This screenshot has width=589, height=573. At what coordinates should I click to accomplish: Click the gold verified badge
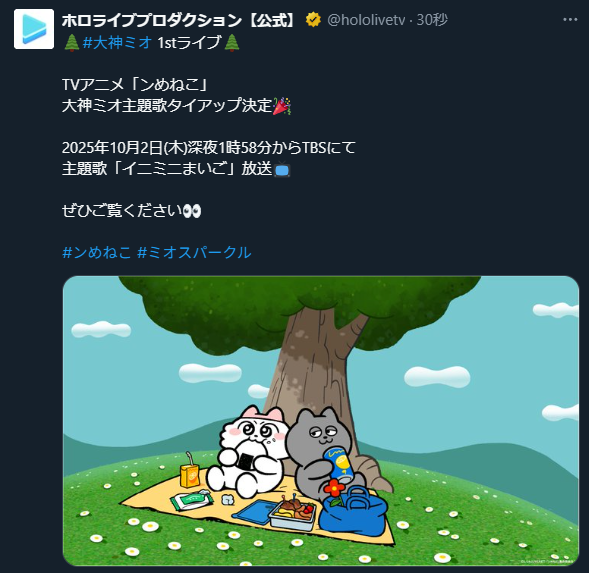[313, 20]
